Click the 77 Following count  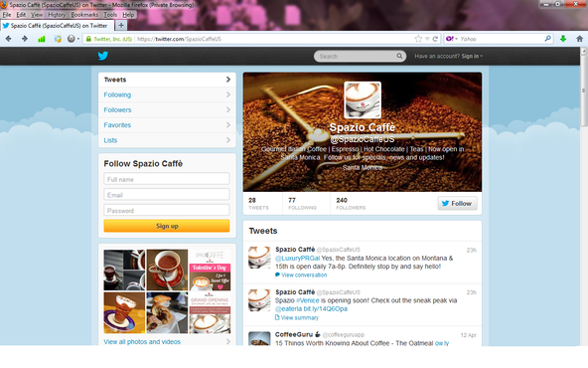click(302, 203)
